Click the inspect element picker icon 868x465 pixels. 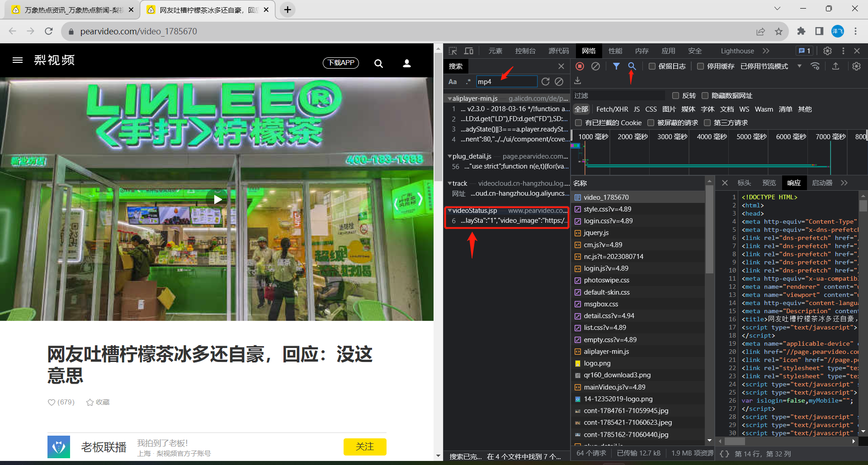pyautogui.click(x=453, y=51)
